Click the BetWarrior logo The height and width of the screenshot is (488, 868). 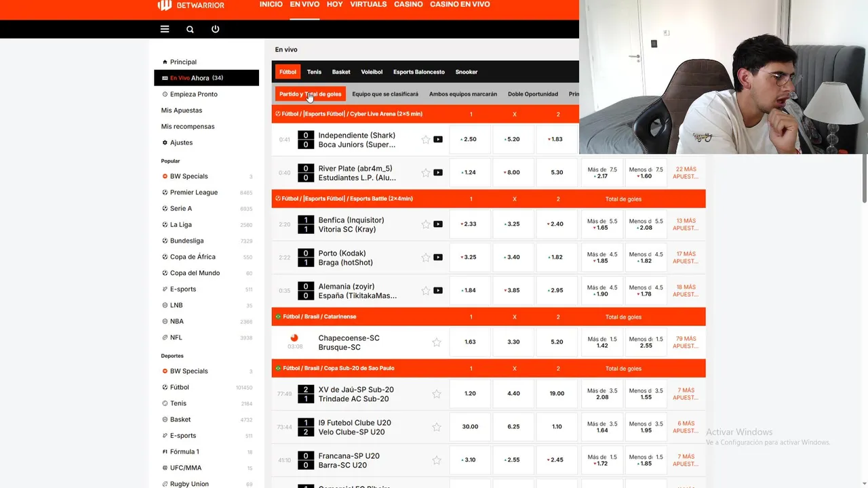(x=191, y=5)
